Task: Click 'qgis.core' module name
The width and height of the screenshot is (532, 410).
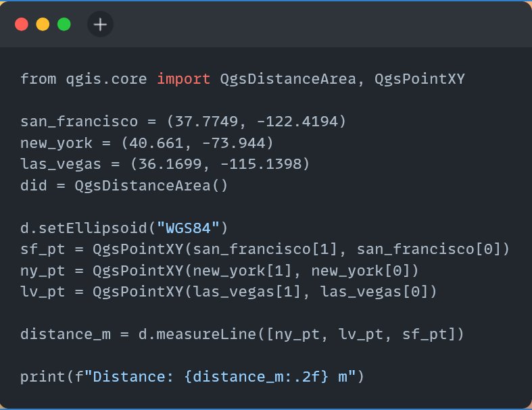Action: click(107, 79)
